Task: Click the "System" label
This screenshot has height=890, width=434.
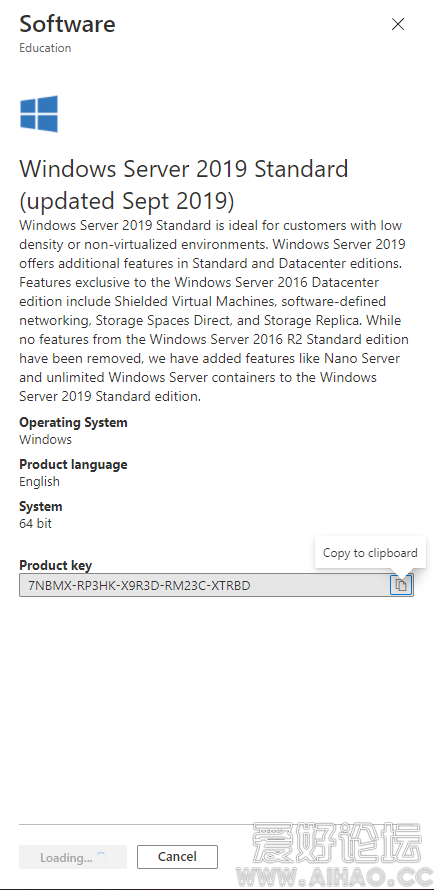Action: click(41, 506)
